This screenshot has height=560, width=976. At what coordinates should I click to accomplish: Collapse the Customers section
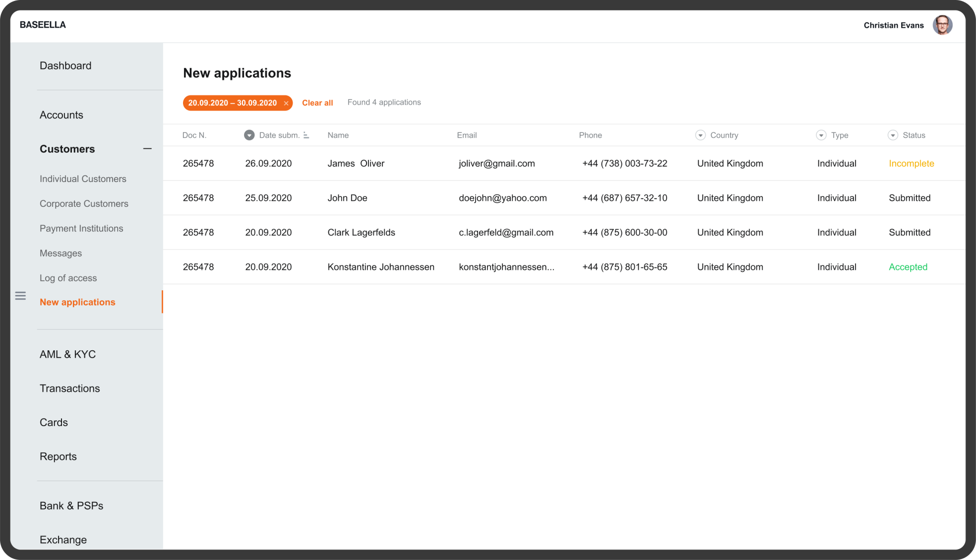[x=148, y=148]
